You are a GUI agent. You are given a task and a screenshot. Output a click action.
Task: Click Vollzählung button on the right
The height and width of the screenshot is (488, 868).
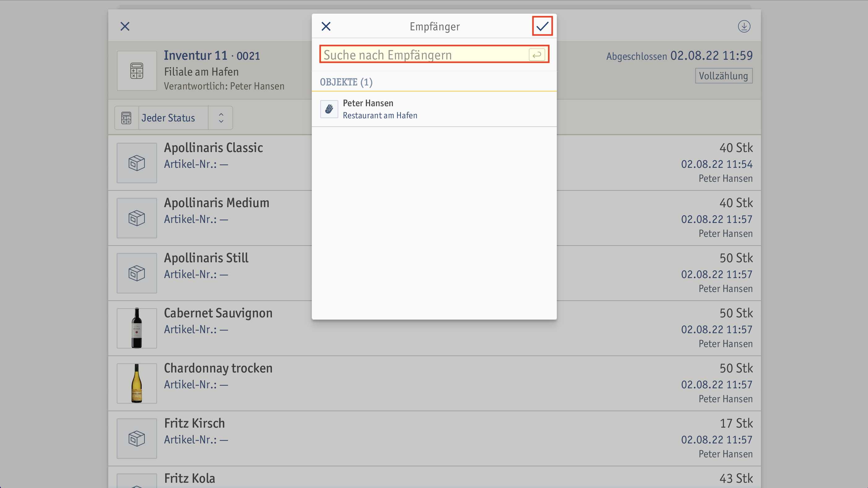723,75
